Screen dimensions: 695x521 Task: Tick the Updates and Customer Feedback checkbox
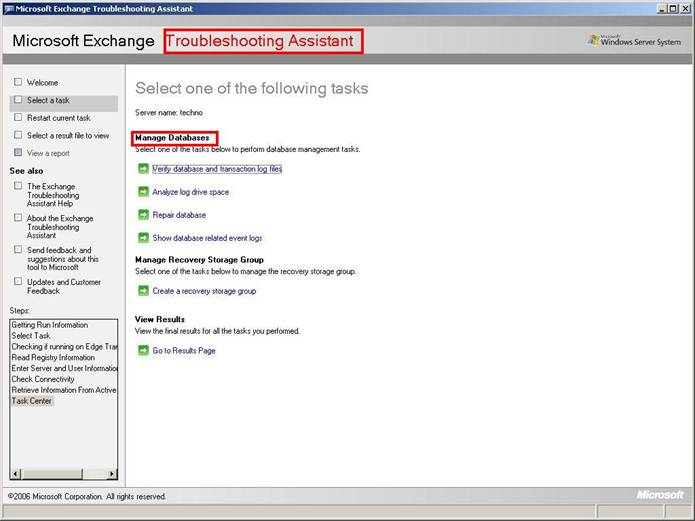(x=18, y=282)
